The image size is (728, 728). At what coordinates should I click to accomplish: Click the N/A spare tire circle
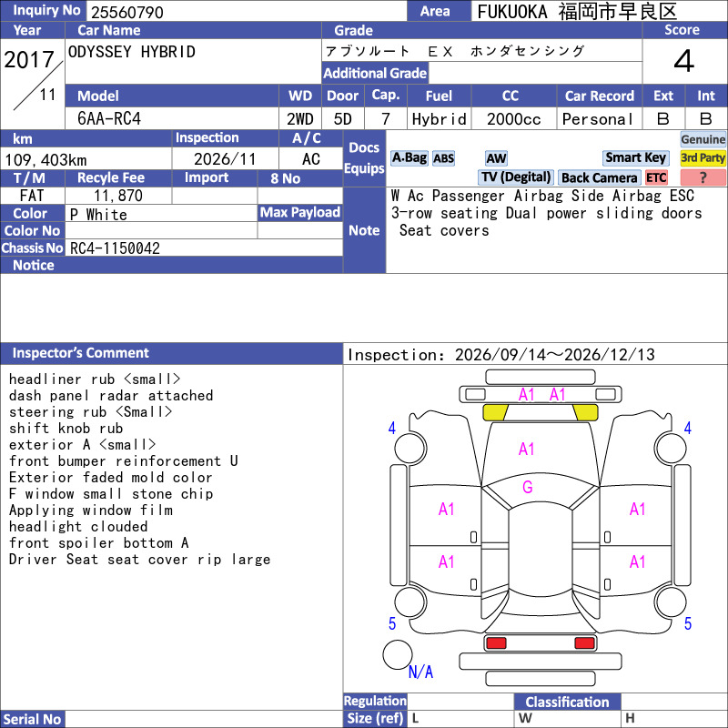[398, 655]
